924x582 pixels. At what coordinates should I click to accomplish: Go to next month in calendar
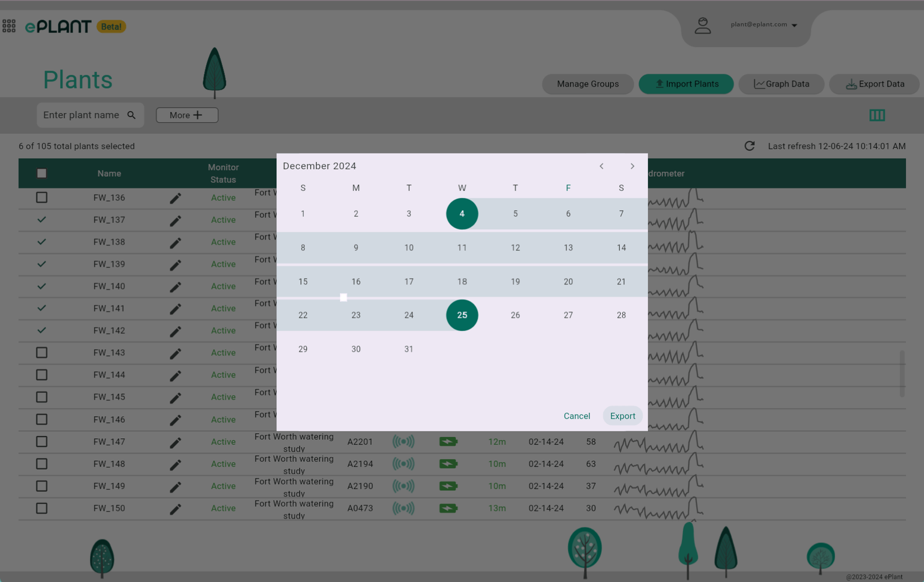(x=632, y=166)
